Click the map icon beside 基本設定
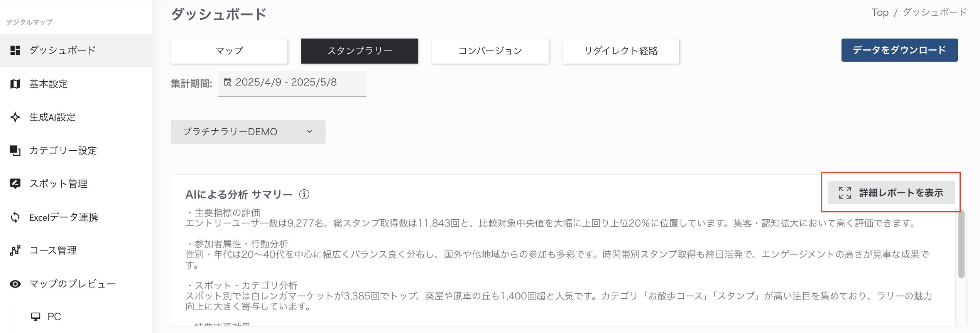Image resolution: width=980 pixels, height=333 pixels. point(15,84)
